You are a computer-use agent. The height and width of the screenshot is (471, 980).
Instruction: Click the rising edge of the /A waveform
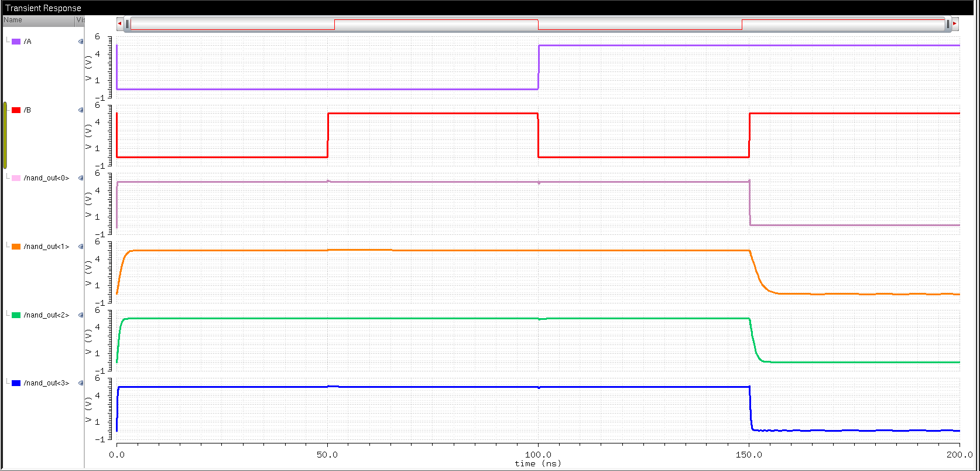tap(539, 67)
